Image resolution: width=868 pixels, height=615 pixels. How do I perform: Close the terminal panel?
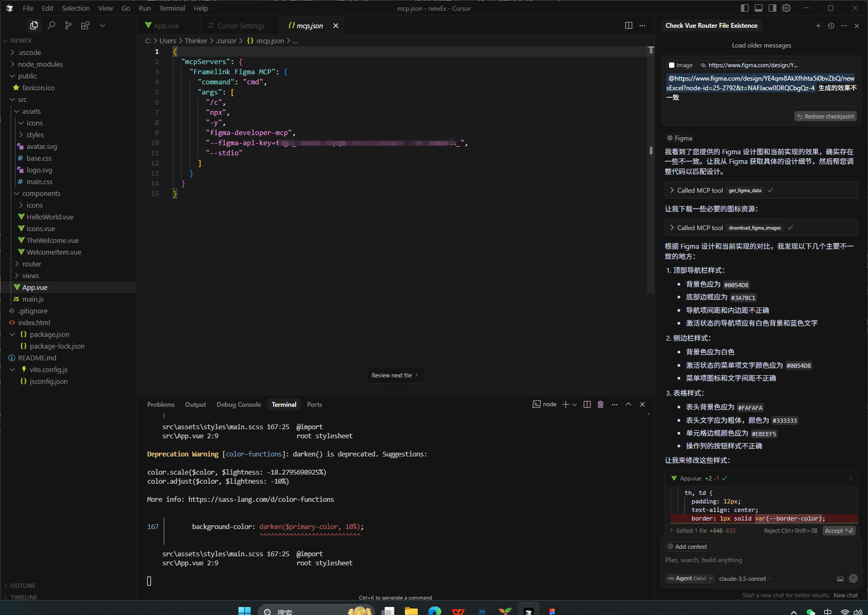pyautogui.click(x=642, y=405)
